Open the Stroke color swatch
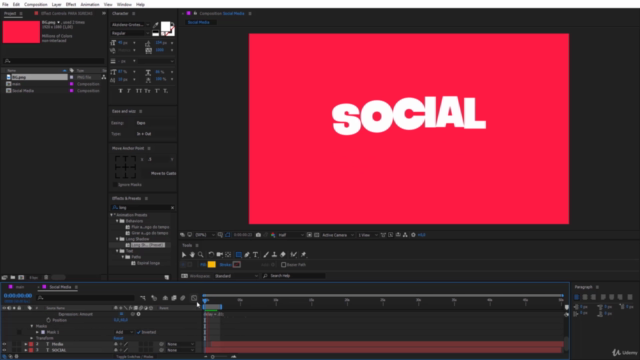Viewport: 640px width, 360px height. click(236, 265)
